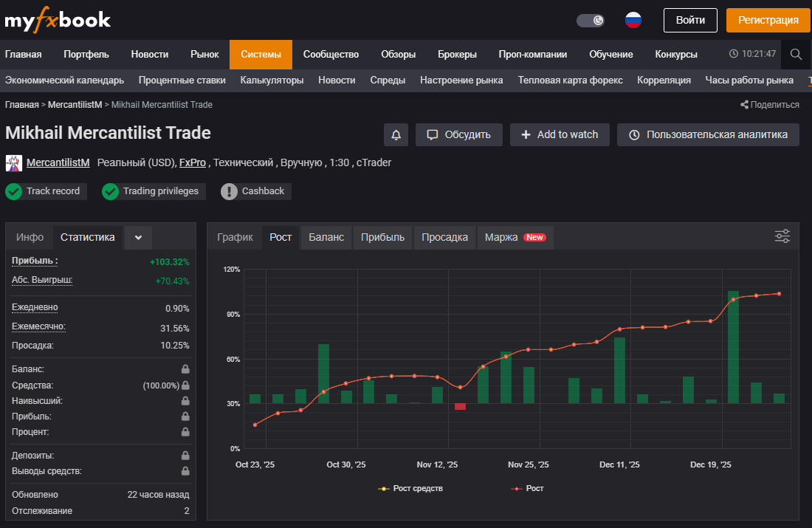The width and height of the screenshot is (812, 528).
Task: Click the bell notification icon
Action: tap(396, 134)
